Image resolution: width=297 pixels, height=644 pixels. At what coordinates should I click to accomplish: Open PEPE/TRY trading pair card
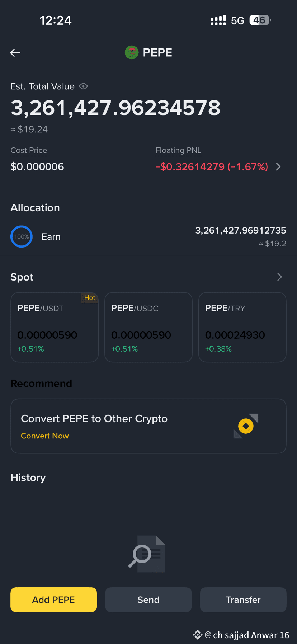tap(242, 327)
